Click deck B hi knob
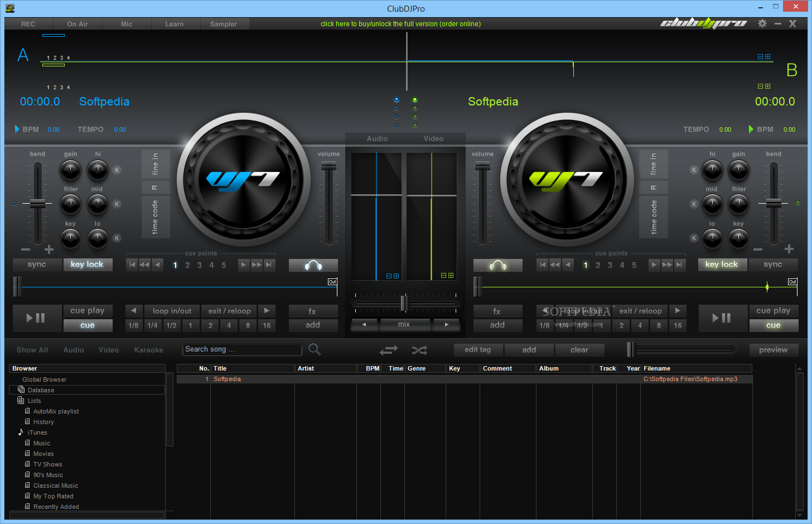Viewport: 812px width, 524px height. click(x=712, y=171)
